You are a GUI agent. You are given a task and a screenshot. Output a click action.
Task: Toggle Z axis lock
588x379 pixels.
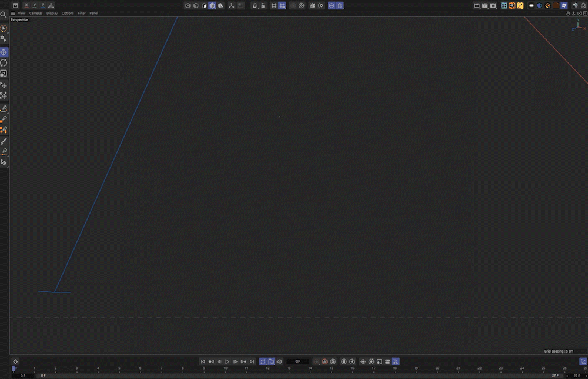pyautogui.click(x=43, y=6)
